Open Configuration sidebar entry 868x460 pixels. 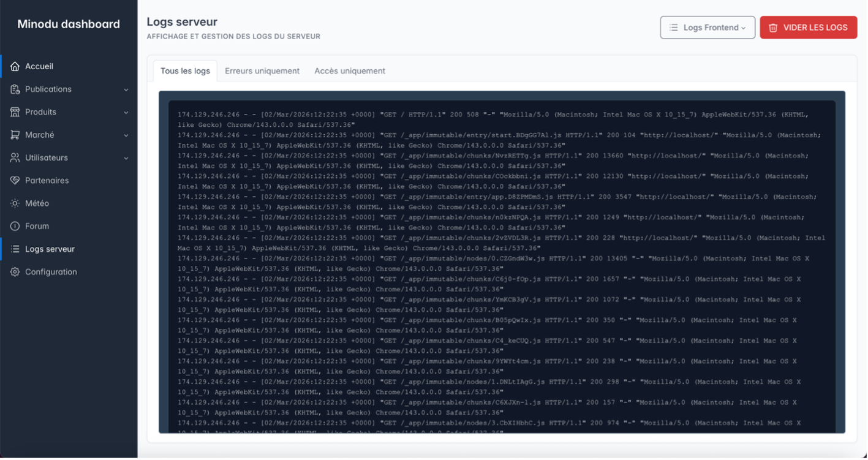(x=69, y=272)
